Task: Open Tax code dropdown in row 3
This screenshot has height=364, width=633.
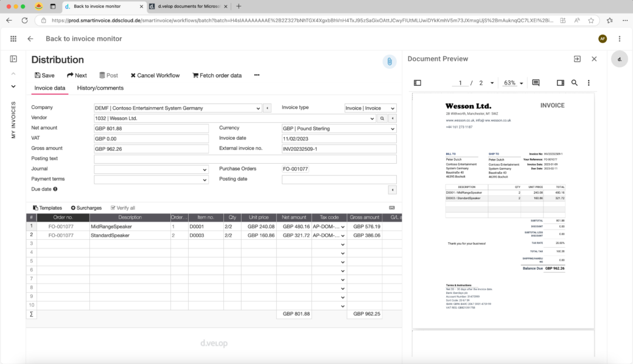Action: coord(343,245)
